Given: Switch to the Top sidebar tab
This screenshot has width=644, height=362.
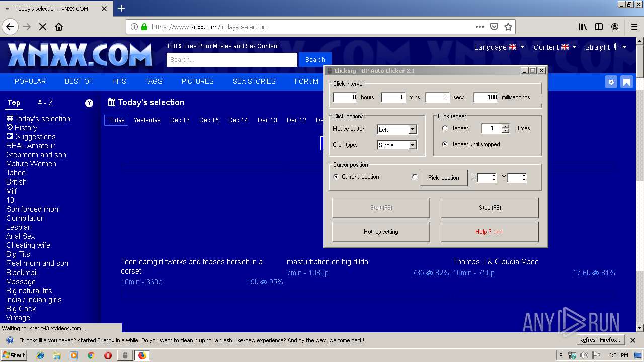Looking at the screenshot, I should (14, 103).
